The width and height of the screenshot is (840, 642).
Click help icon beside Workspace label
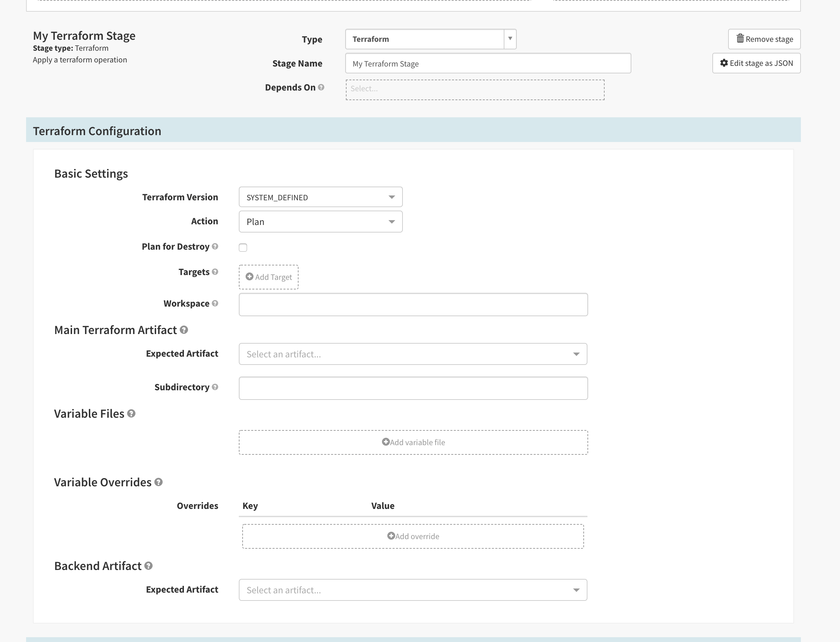[x=215, y=304]
